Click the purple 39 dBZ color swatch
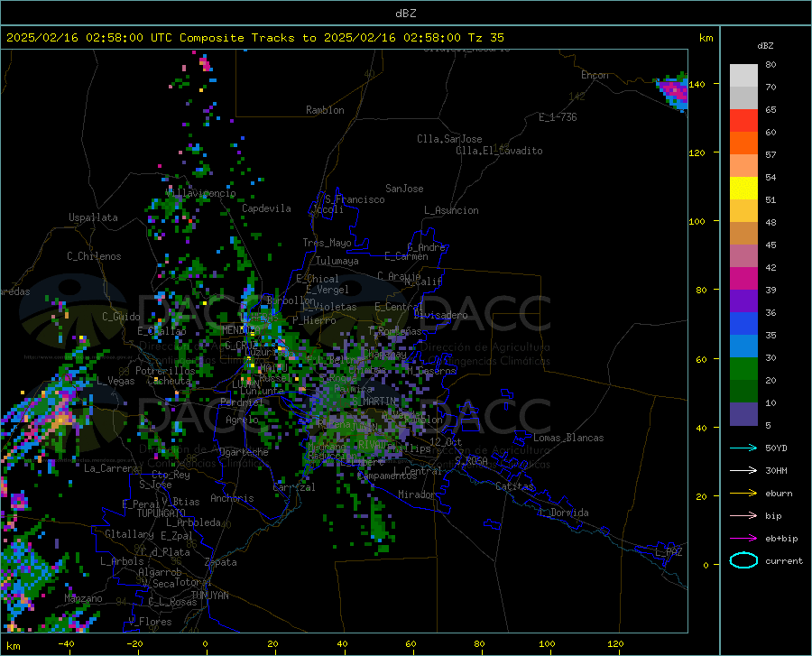Screen dimensions: 812x656 tap(743, 301)
